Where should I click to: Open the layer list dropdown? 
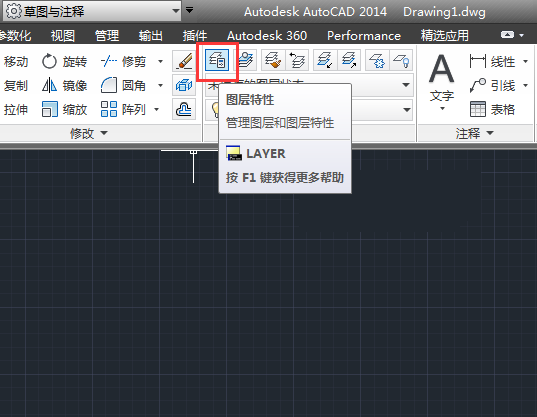pos(406,110)
